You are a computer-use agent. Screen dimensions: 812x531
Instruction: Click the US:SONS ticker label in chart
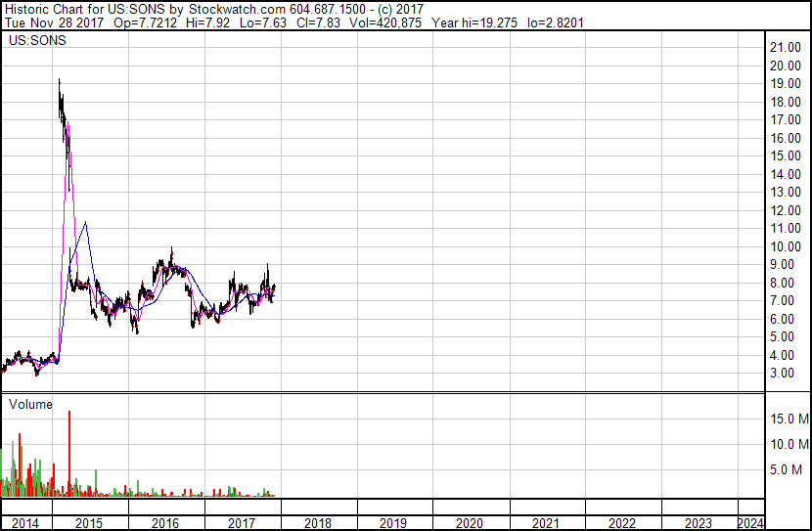(37, 40)
